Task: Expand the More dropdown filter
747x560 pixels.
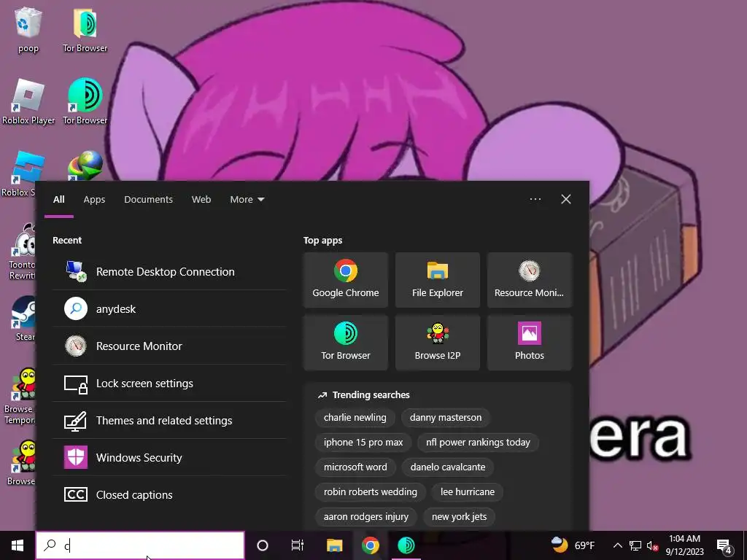Action: point(247,200)
